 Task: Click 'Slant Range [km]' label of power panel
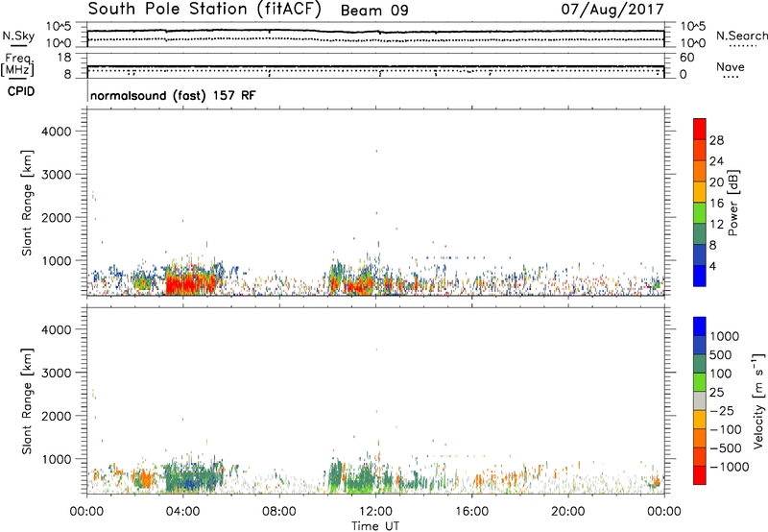(x=27, y=203)
